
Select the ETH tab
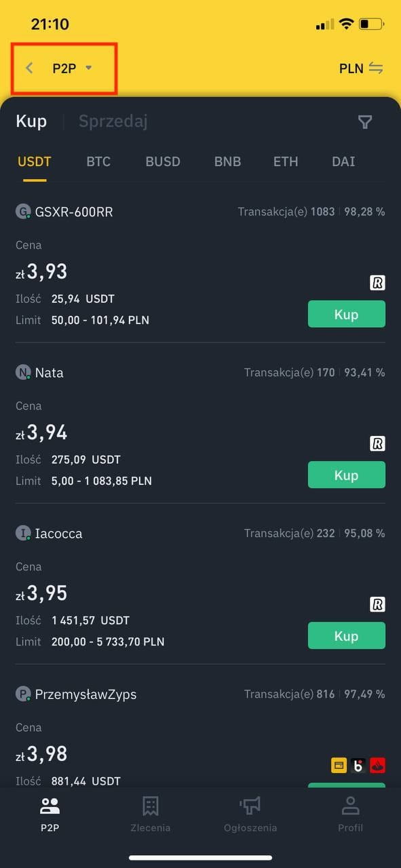286,161
